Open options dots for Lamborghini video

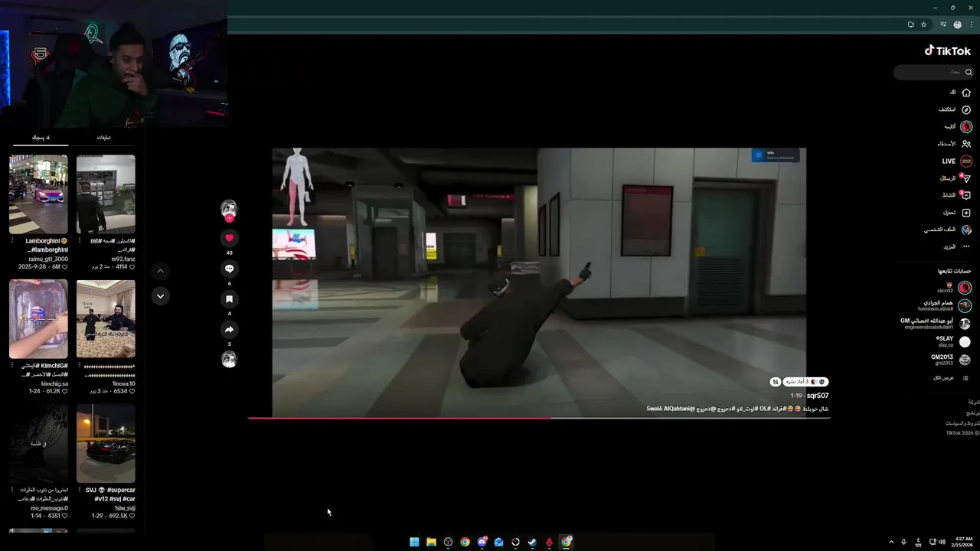coord(12,241)
